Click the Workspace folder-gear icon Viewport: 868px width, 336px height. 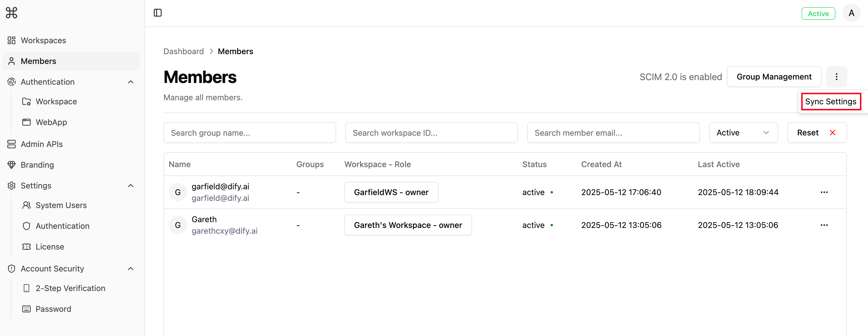coord(26,101)
